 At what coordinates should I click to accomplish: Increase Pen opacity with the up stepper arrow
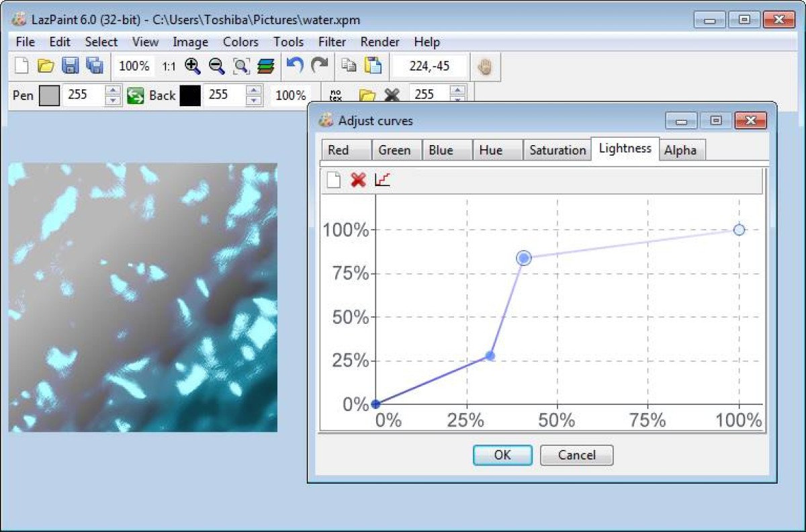click(114, 90)
